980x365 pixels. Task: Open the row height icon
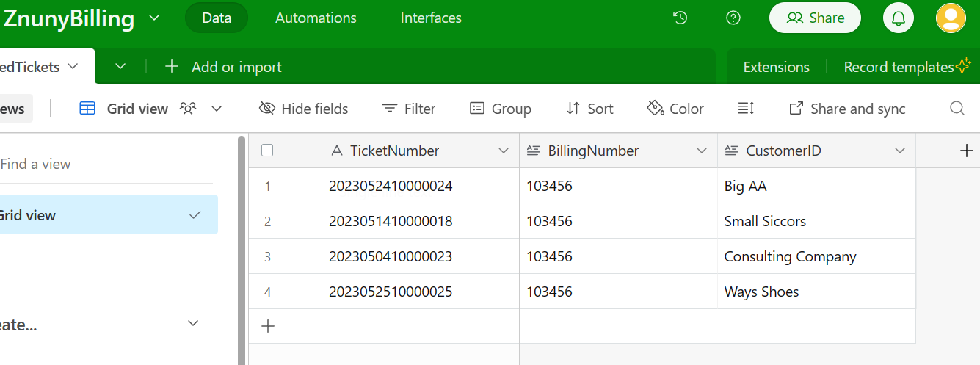746,109
